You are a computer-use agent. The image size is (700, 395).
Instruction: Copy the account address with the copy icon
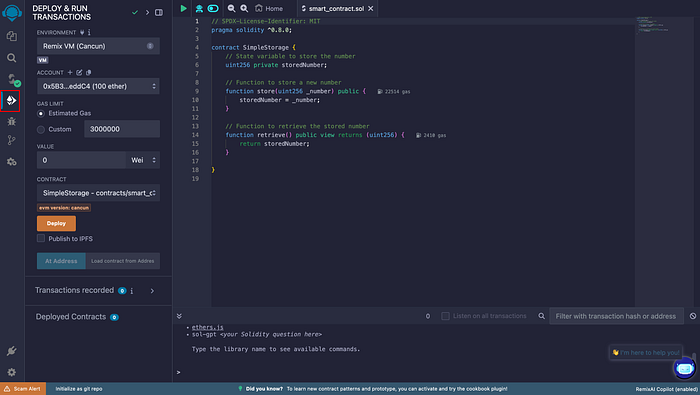(88, 72)
